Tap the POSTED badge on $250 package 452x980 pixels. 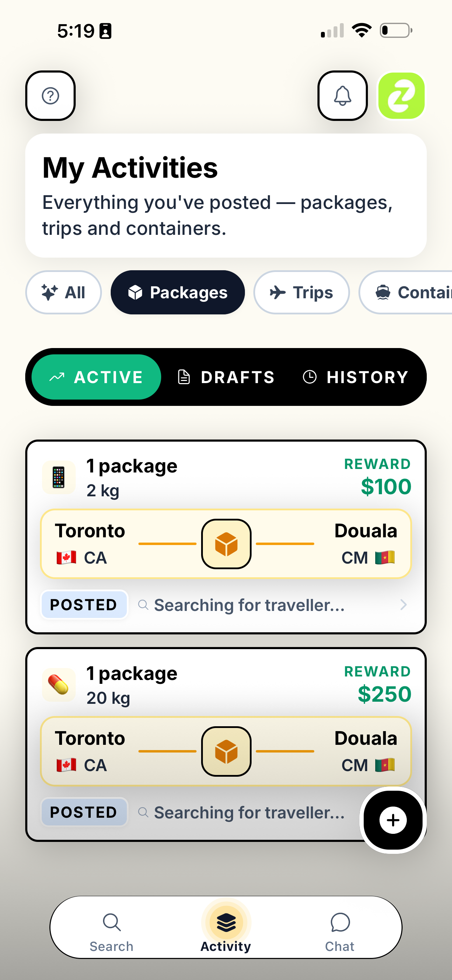(84, 812)
